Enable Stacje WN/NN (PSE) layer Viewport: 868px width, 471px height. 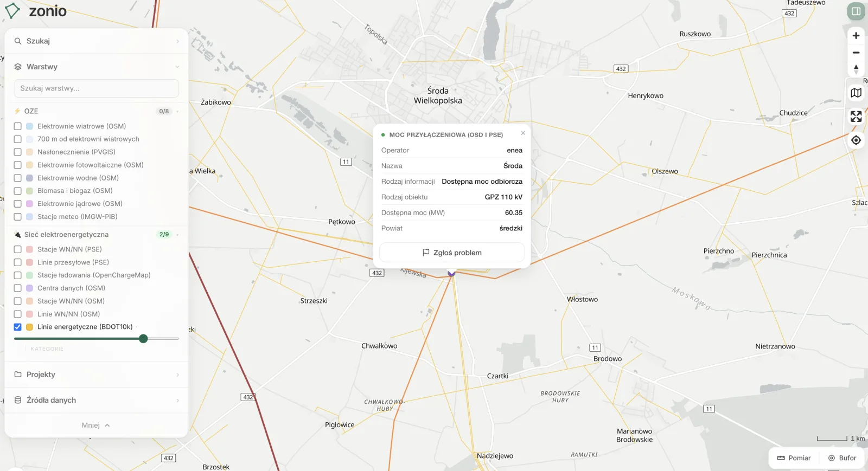click(17, 249)
